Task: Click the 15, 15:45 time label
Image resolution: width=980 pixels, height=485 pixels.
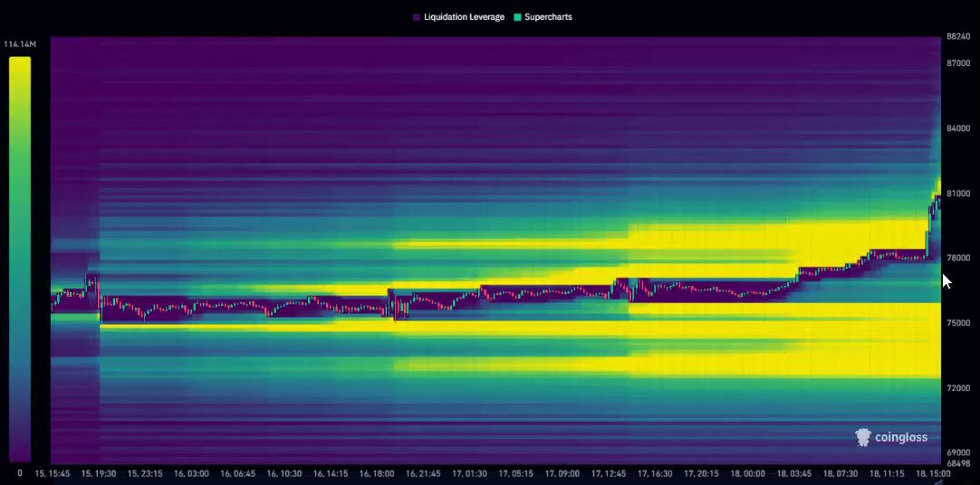Action: coord(53,474)
